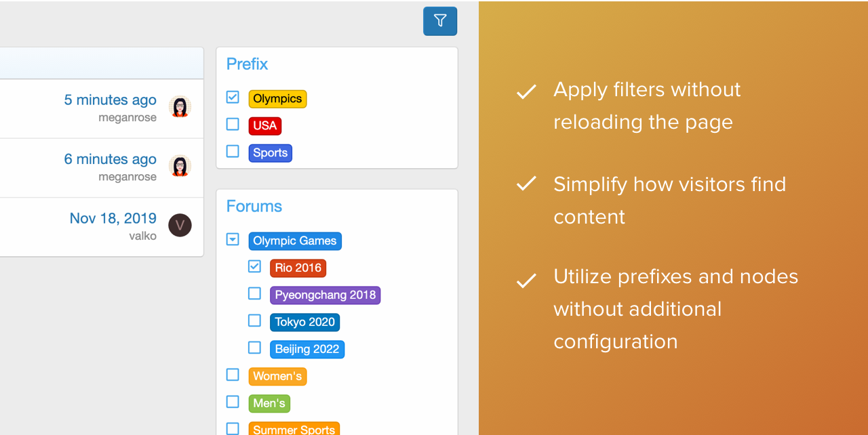Enable the Sports prefix checkbox
This screenshot has height=435, width=868.
click(x=233, y=152)
